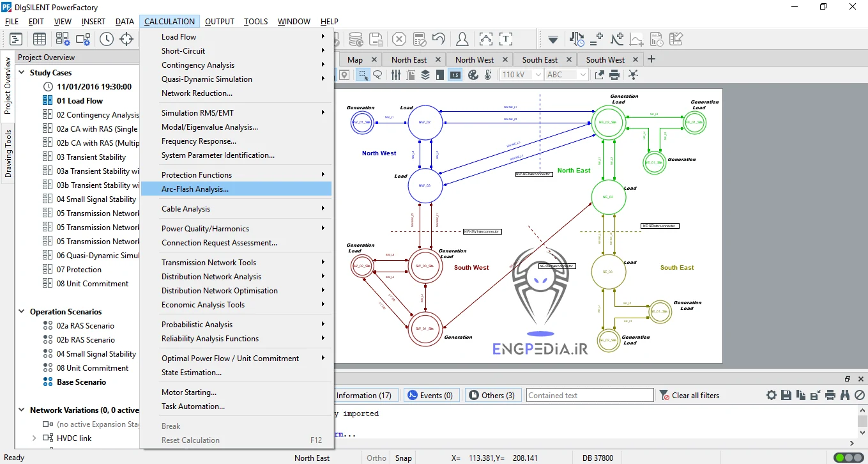This screenshot has height=464, width=868.
Task: Click the undo arrow icon
Action: [x=438, y=39]
